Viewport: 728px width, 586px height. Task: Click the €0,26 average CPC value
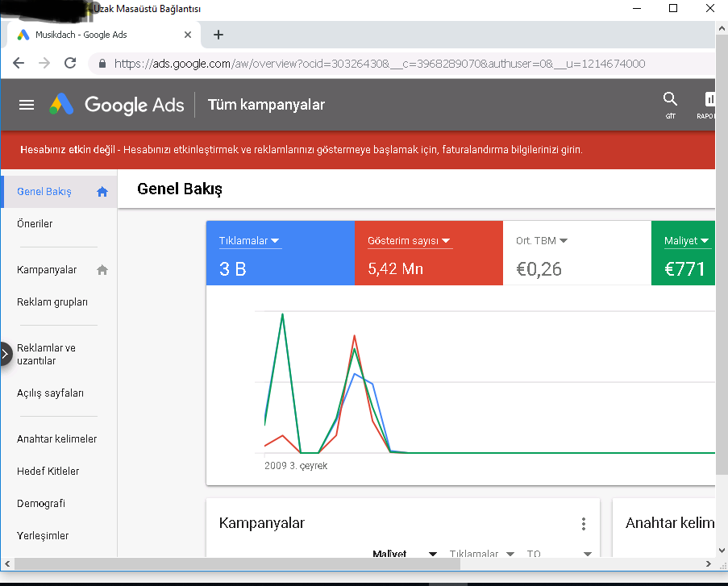point(539,269)
